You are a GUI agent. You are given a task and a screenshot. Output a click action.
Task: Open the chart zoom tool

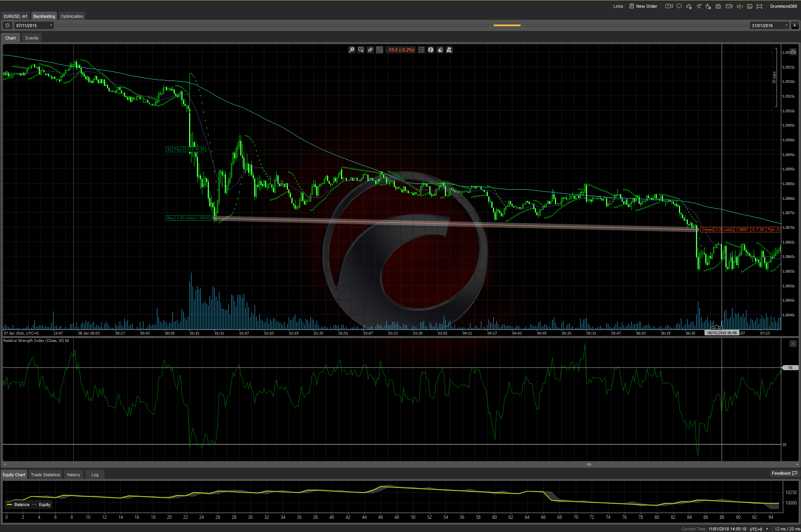point(351,50)
